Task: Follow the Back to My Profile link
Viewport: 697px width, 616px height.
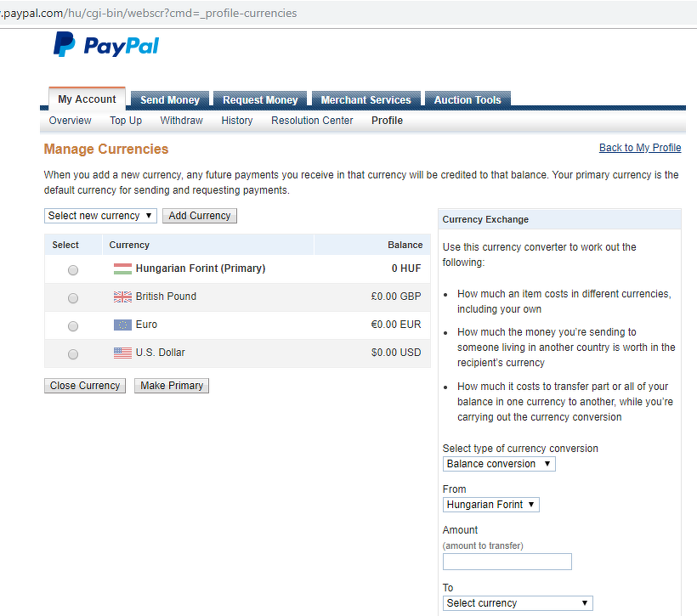Action: 640,148
